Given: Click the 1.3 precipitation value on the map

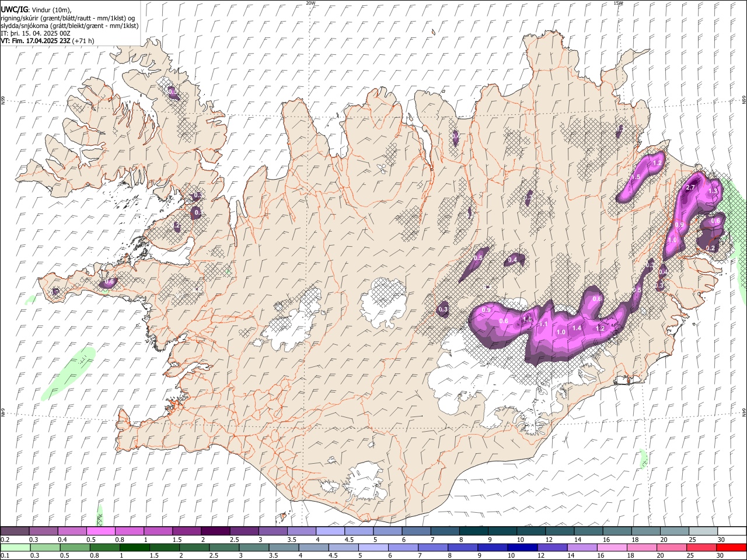Looking at the screenshot, I should (x=713, y=191).
